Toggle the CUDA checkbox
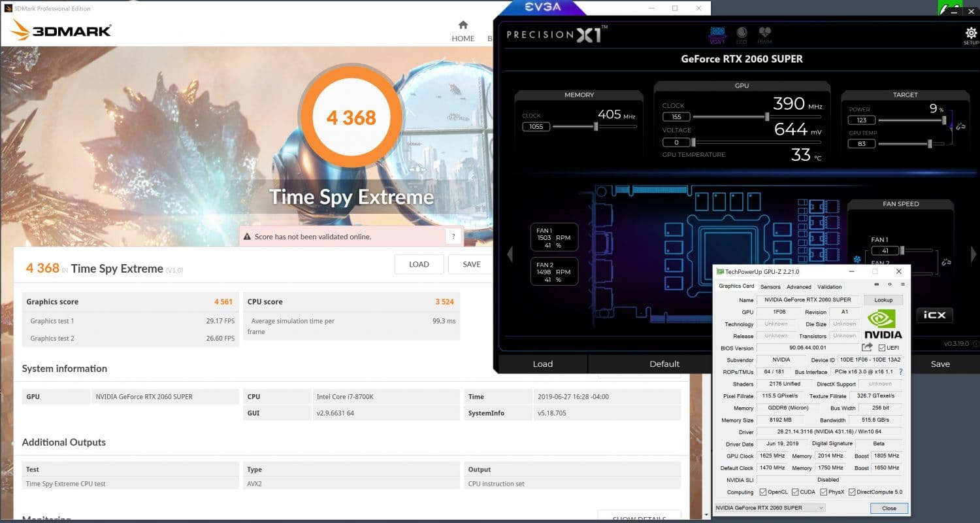 pos(795,492)
